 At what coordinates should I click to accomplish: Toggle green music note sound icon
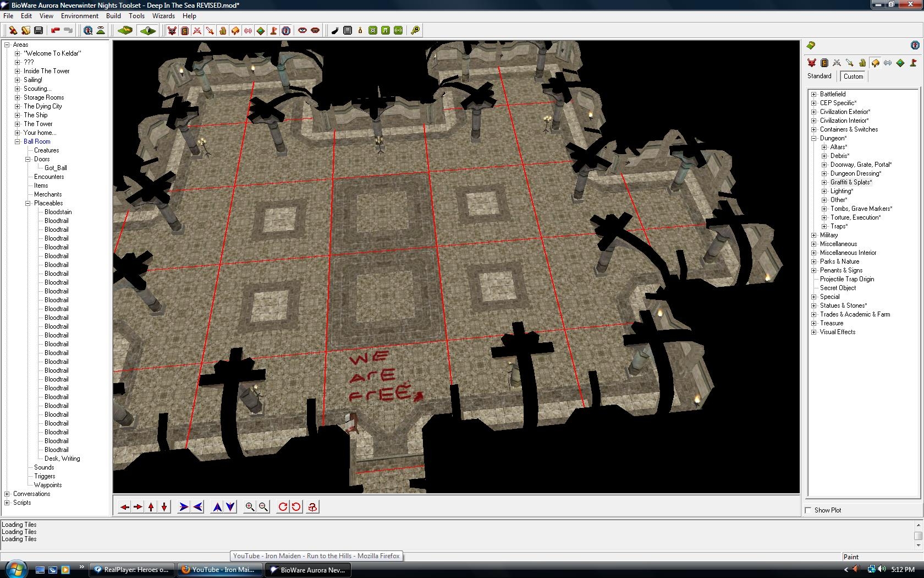(x=386, y=31)
